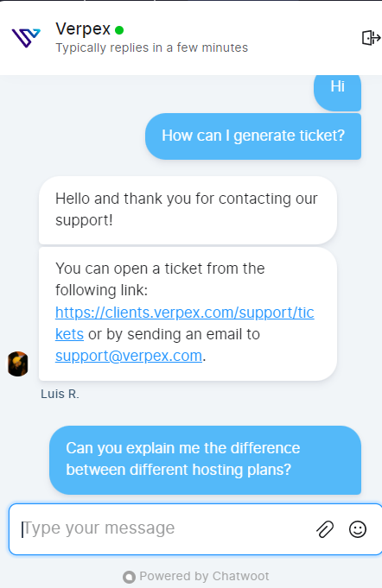Click the "Hi" sent message bubble
Screen dimensions: 382x588
coord(337,92)
